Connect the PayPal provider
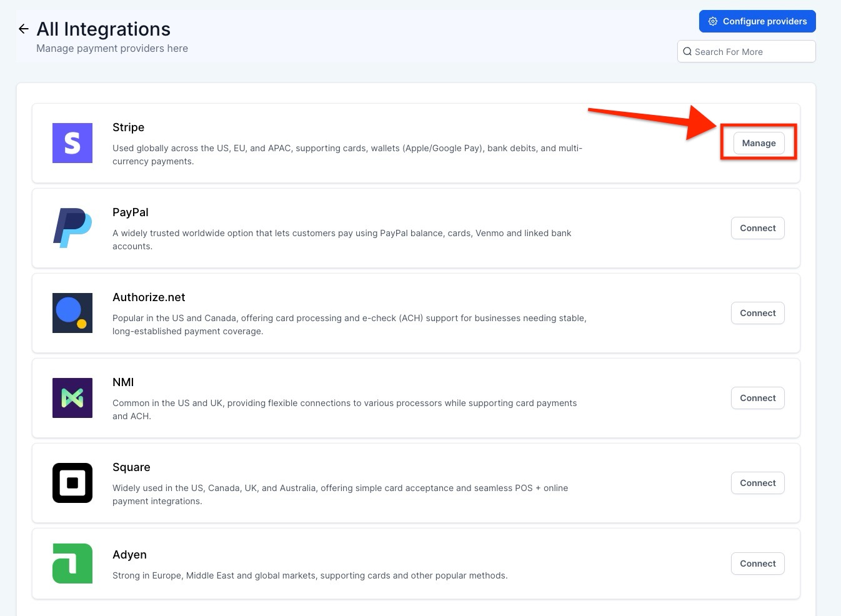This screenshot has height=616, width=841. (758, 228)
